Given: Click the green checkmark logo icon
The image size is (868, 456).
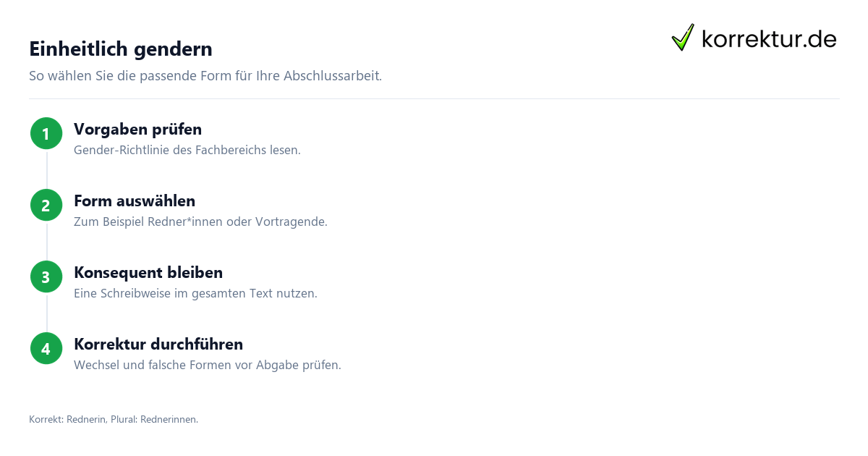Looking at the screenshot, I should (683, 37).
